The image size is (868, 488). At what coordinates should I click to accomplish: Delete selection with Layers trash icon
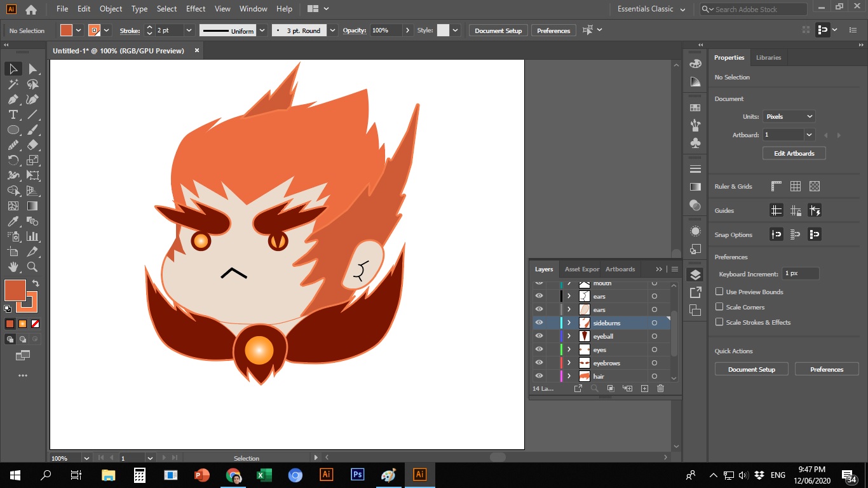(660, 388)
